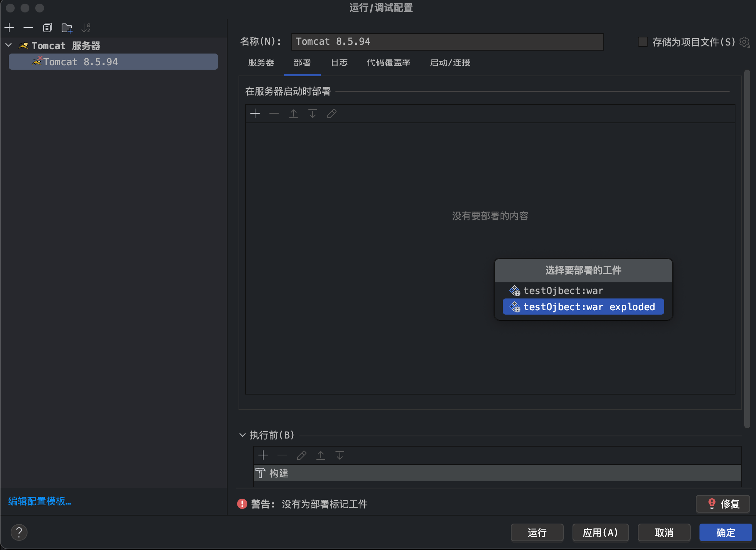Add before-launch task with plus icon
Viewport: 756px width, 550px height.
(x=263, y=455)
